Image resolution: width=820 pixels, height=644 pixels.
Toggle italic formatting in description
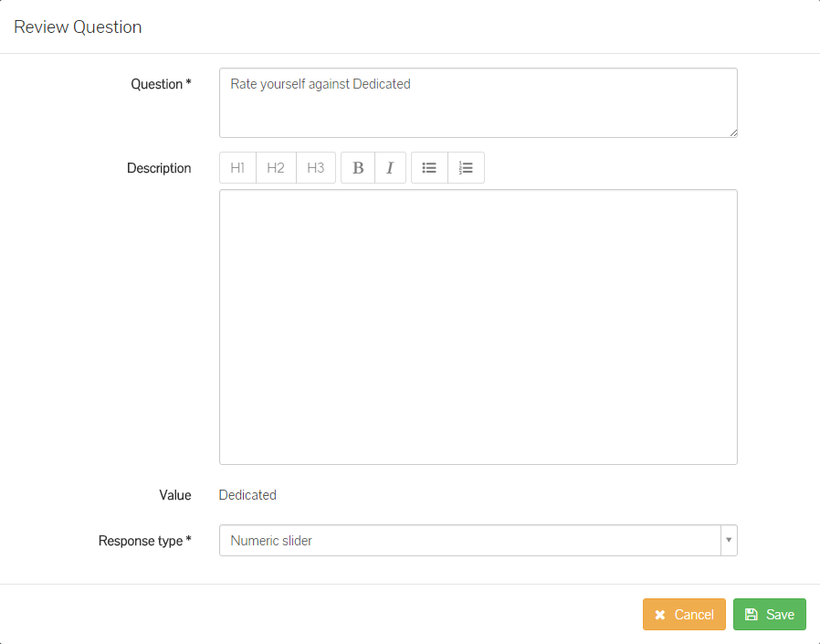[x=390, y=168]
